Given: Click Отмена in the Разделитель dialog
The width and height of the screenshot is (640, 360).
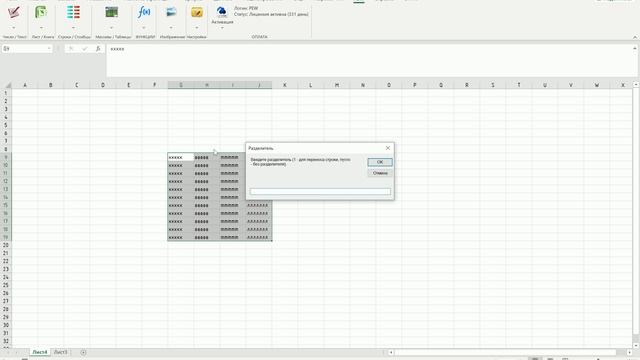Looking at the screenshot, I should click(x=380, y=173).
